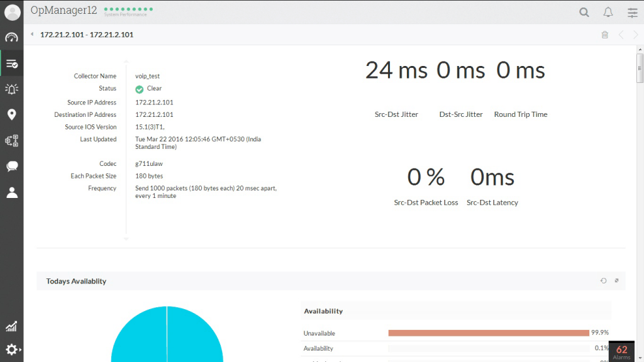Screen dimensions: 644x362
Task: Open the Settings gear icon in sidebar
Action: pos(11,349)
